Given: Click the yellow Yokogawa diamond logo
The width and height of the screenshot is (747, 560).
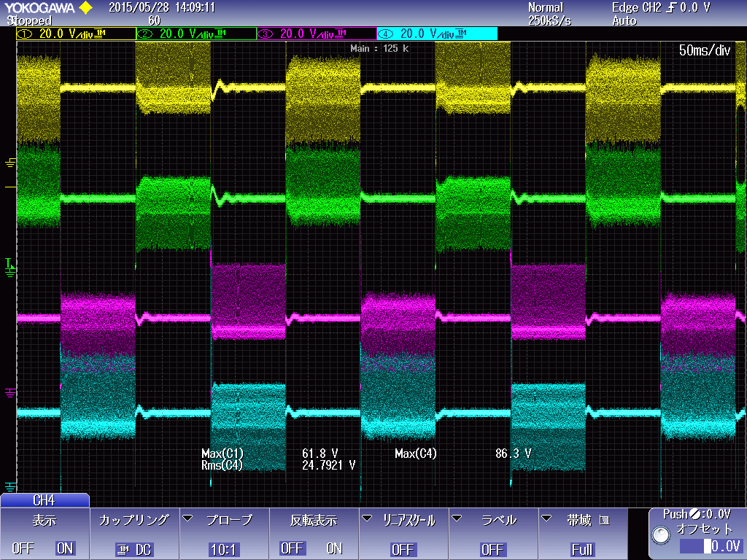Looking at the screenshot, I should pos(86,7).
